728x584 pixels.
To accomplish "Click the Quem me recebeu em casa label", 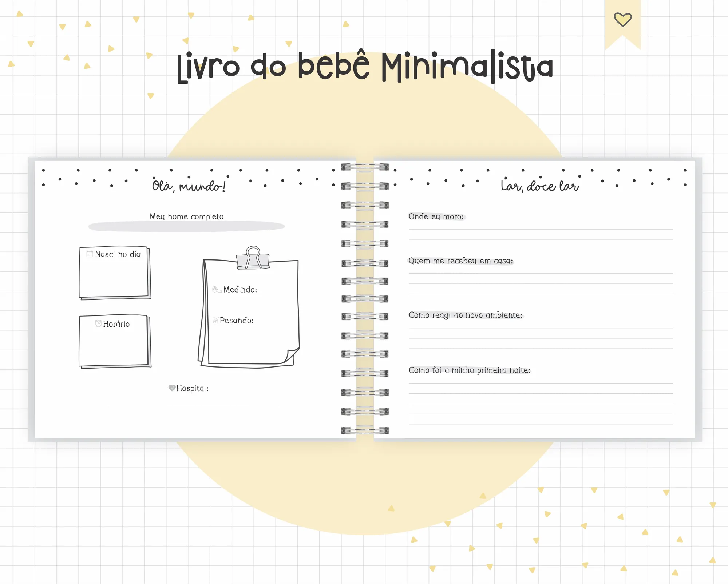I will [x=460, y=261].
